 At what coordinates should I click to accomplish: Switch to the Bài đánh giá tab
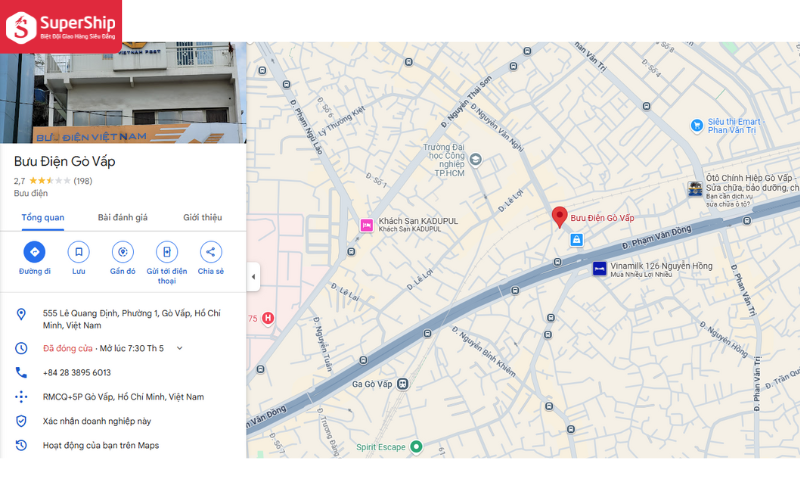(122, 217)
